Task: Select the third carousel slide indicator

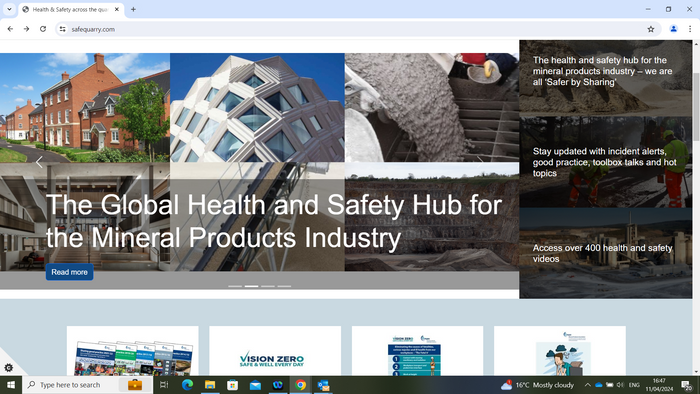Action: [x=268, y=286]
